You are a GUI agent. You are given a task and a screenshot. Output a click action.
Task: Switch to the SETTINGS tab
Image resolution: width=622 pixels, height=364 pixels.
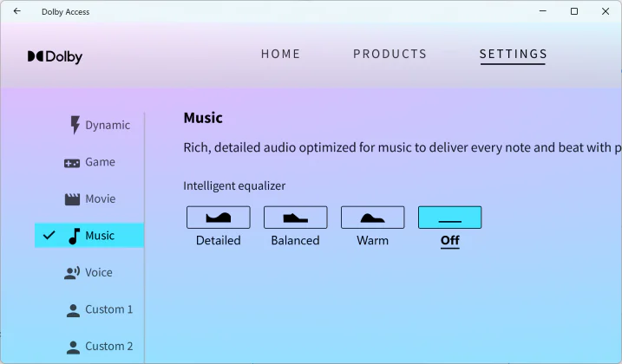[514, 55]
